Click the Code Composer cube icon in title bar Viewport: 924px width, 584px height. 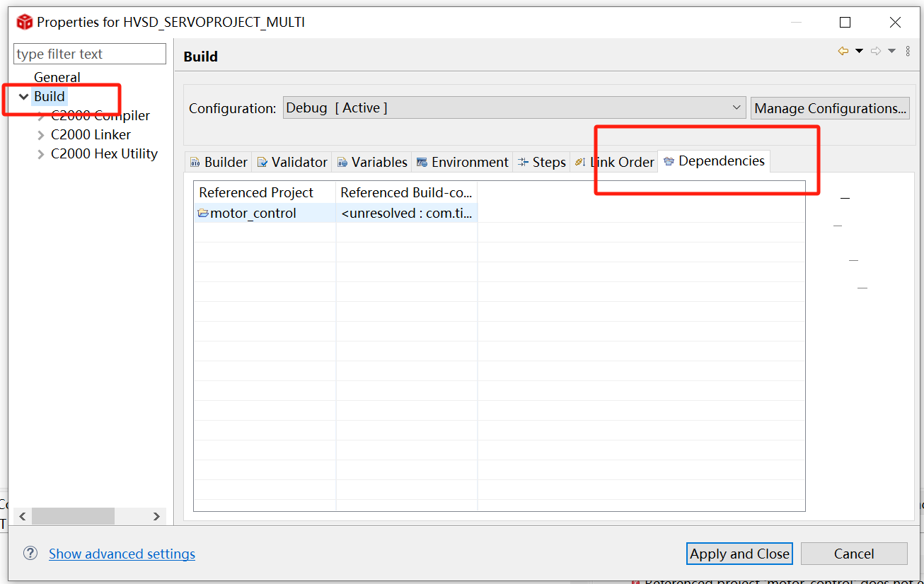pos(25,22)
